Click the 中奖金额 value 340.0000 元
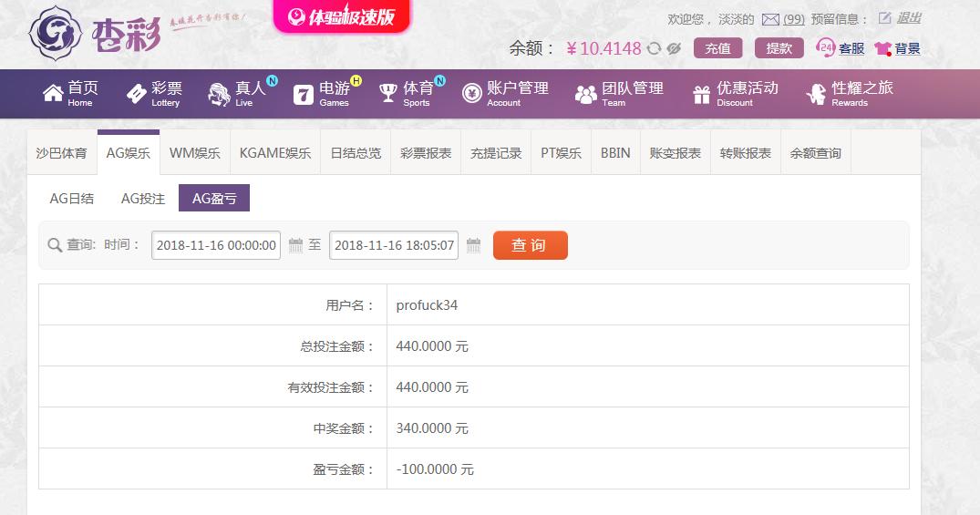Viewport: 980px width, 515px height. 432,428
